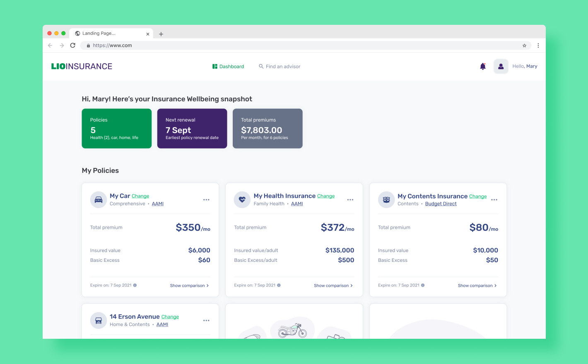Click the user profile avatar icon
The height and width of the screenshot is (364, 588).
coord(501,66)
